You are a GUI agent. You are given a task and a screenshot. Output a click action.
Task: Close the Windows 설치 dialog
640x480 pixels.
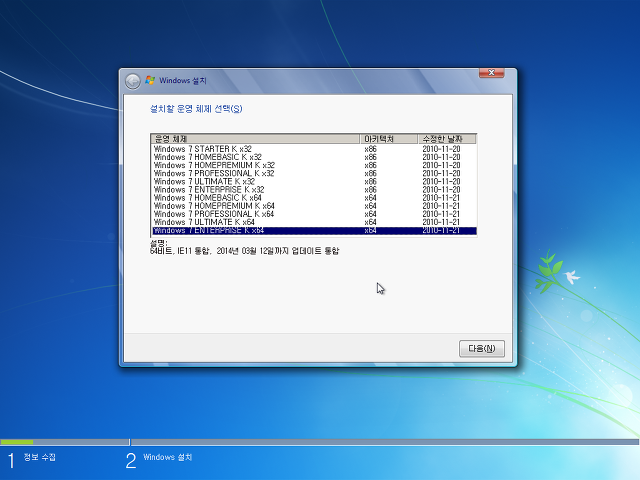point(491,73)
